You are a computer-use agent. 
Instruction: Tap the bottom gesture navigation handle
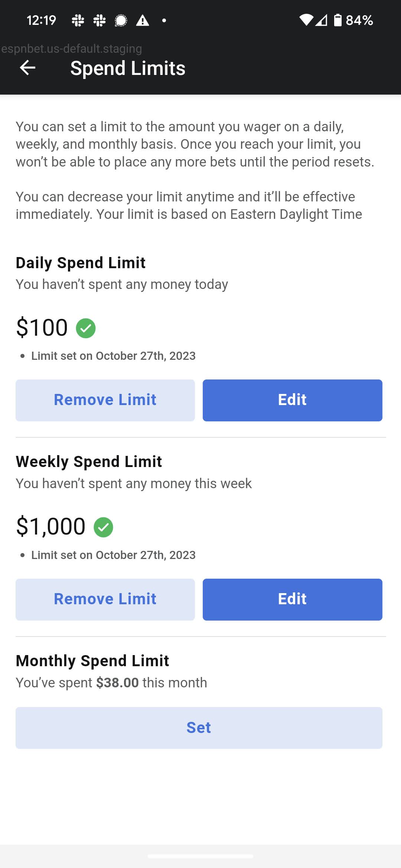click(200, 856)
